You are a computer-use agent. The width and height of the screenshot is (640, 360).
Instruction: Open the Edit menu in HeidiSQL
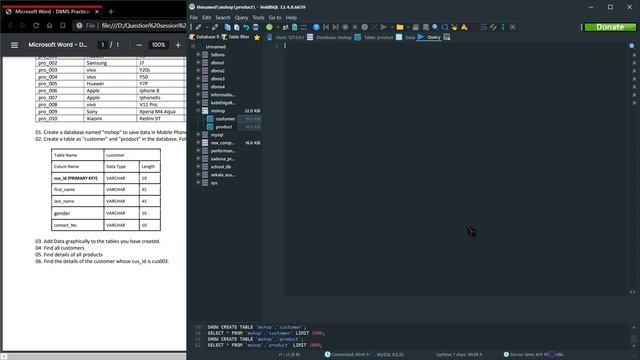207,18
